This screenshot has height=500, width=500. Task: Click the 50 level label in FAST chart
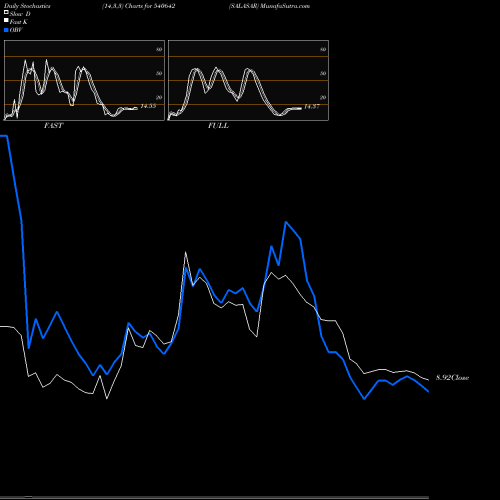159,73
